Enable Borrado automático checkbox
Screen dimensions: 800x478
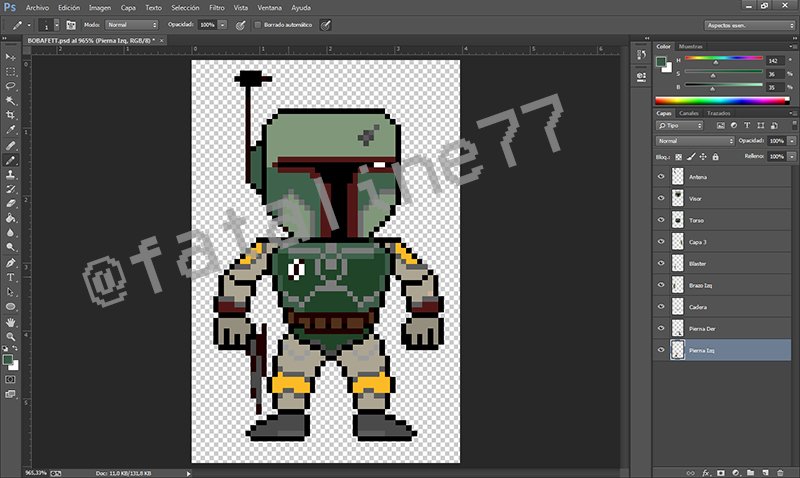[x=258, y=24]
